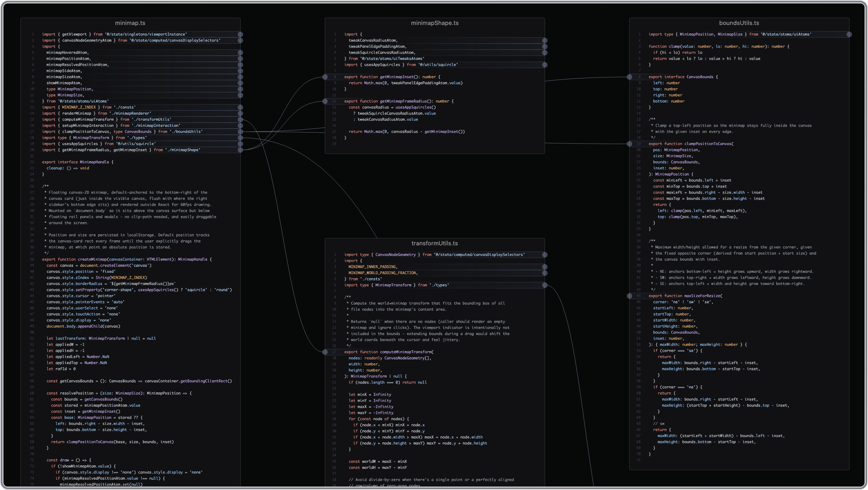Click the left port dot of 'export function getMinimapInset'
The height and width of the screenshot is (490, 868).
click(x=325, y=77)
